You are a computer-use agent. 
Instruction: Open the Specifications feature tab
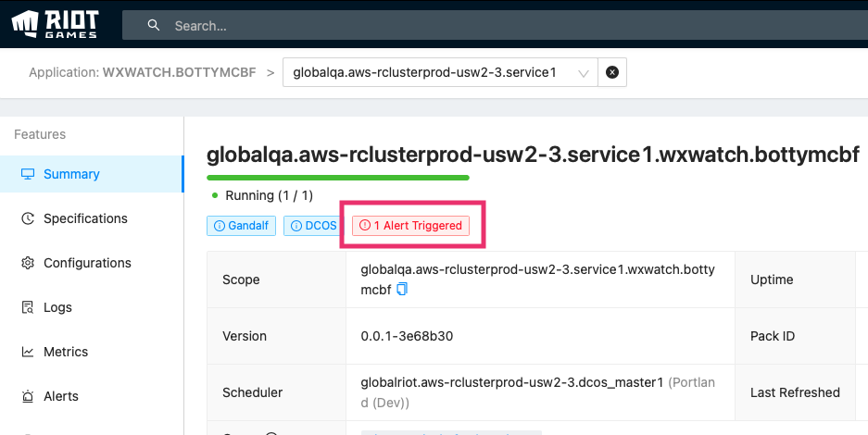click(85, 218)
